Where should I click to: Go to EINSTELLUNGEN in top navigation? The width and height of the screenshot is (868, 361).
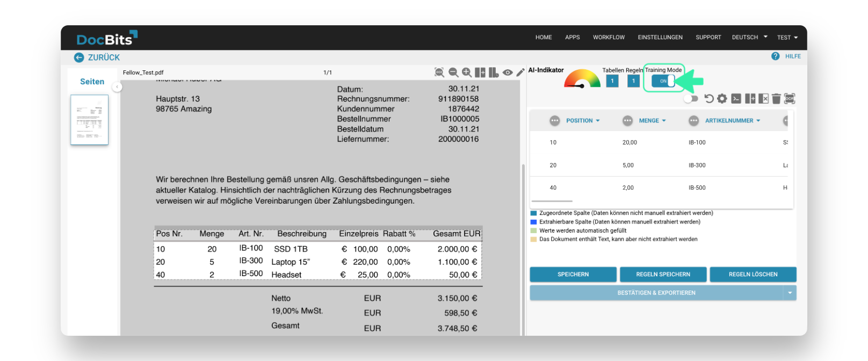(x=660, y=38)
